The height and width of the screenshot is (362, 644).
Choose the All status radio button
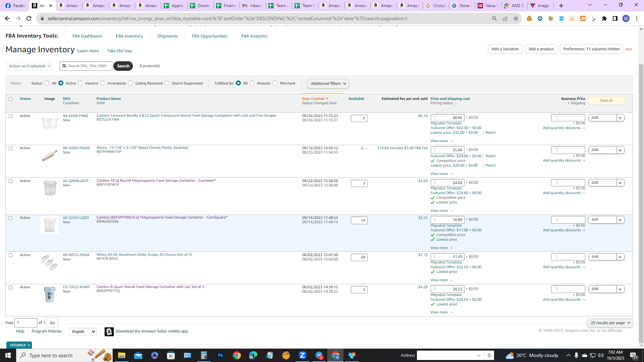[x=47, y=83]
